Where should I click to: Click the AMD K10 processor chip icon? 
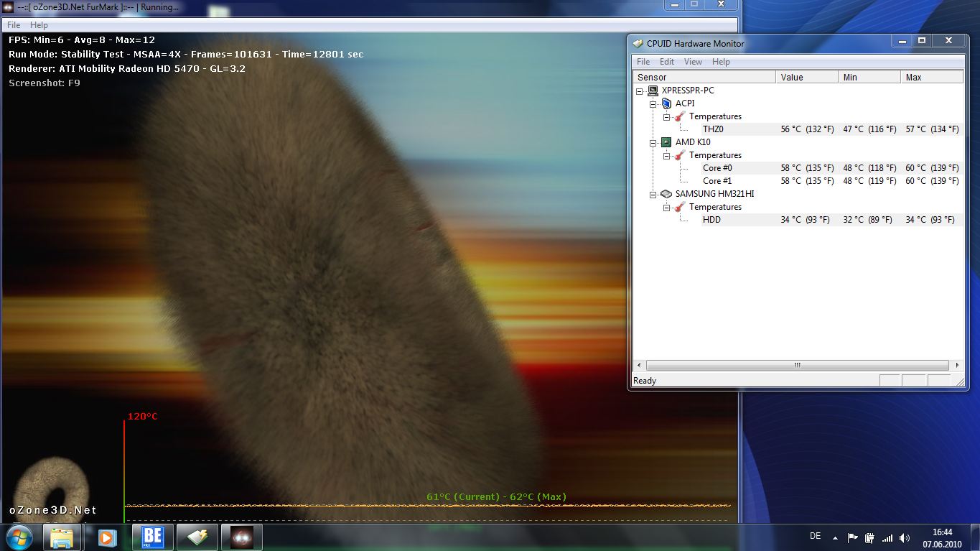[x=666, y=142]
